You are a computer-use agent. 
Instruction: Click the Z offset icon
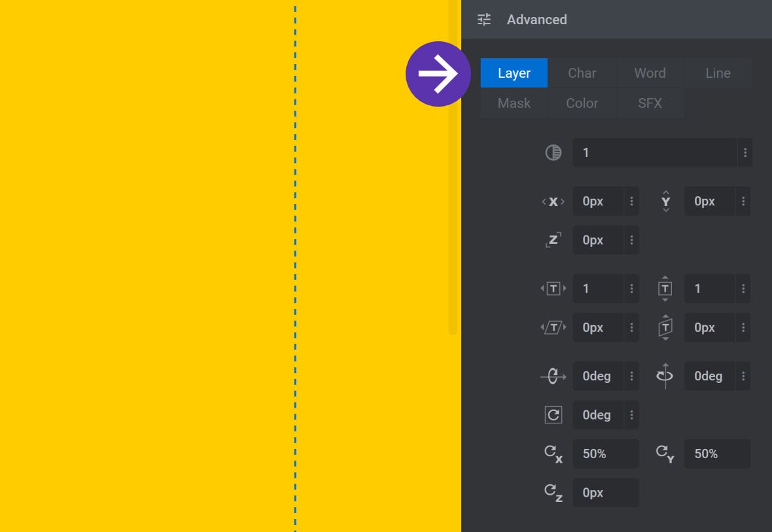(x=553, y=240)
